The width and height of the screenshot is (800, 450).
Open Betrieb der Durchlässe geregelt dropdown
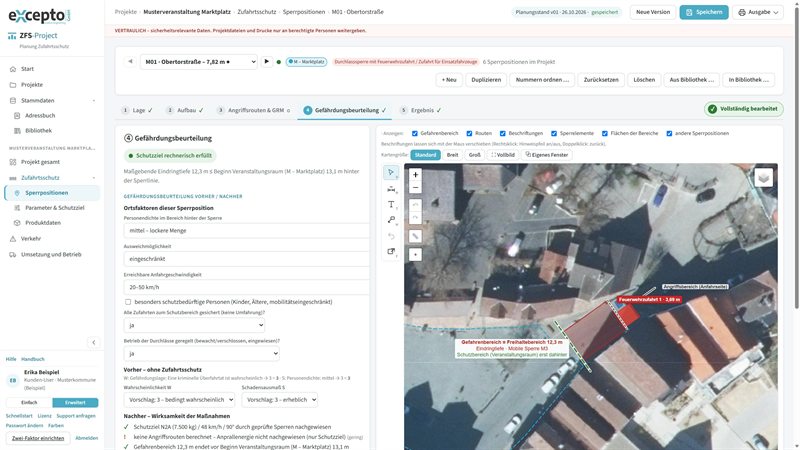202,353
